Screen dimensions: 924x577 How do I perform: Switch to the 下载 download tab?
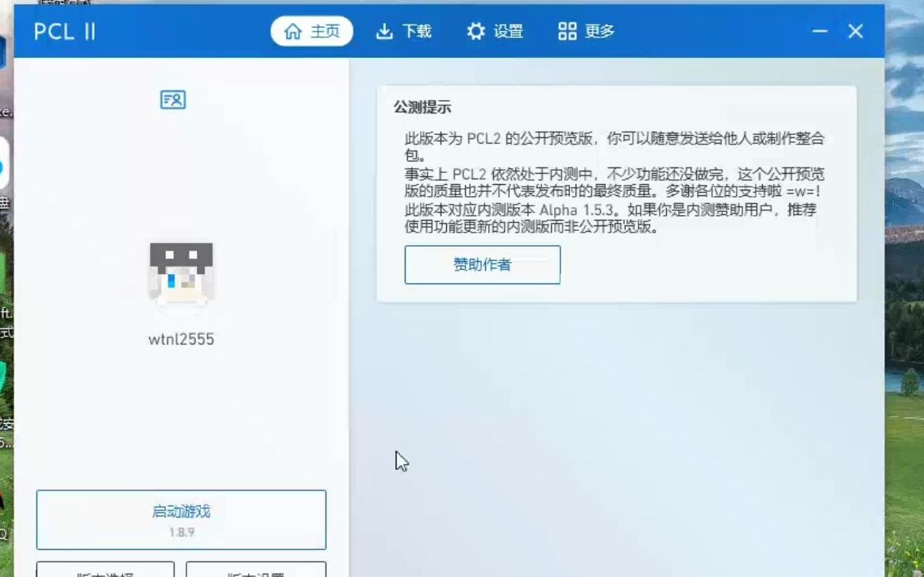404,31
